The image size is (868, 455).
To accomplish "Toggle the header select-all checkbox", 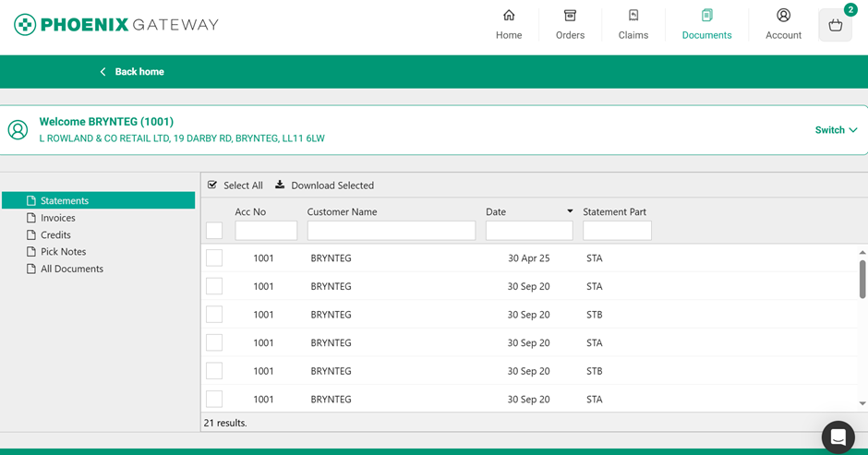I will pos(214,231).
